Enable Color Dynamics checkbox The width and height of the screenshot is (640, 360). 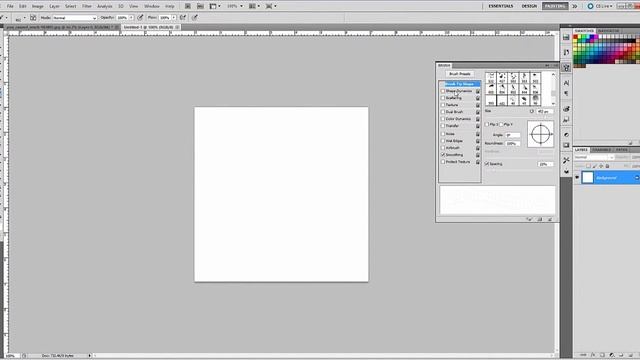pyautogui.click(x=443, y=119)
